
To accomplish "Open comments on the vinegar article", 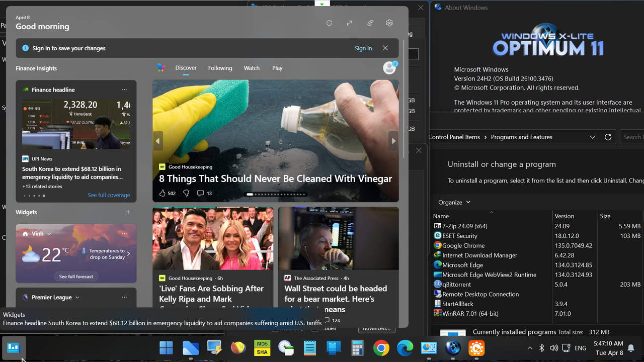I will pyautogui.click(x=200, y=193).
